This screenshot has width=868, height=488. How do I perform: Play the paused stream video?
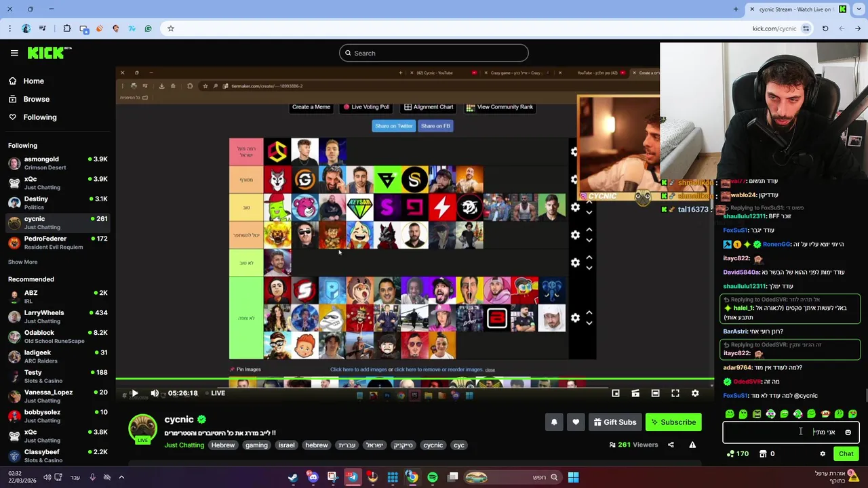pyautogui.click(x=134, y=393)
